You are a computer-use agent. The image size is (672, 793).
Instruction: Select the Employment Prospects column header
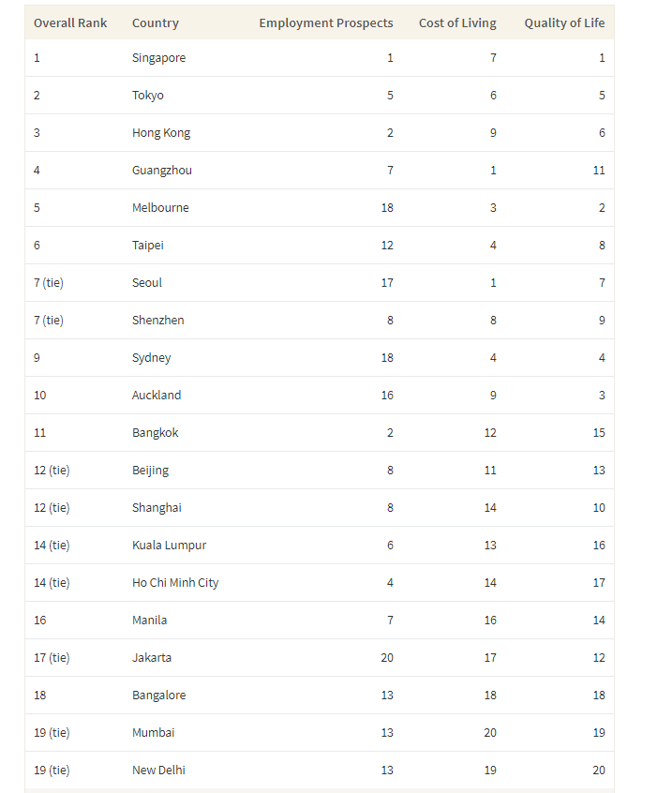(326, 22)
